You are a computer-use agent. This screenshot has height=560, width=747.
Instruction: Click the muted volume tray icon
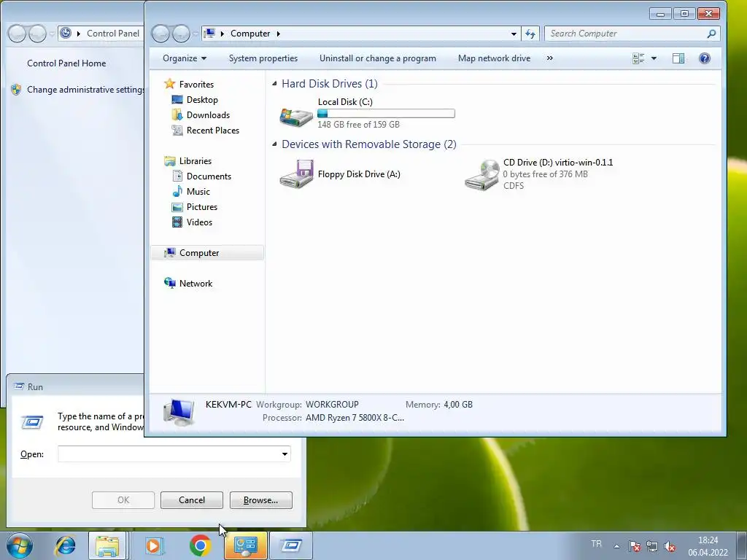[x=670, y=546]
